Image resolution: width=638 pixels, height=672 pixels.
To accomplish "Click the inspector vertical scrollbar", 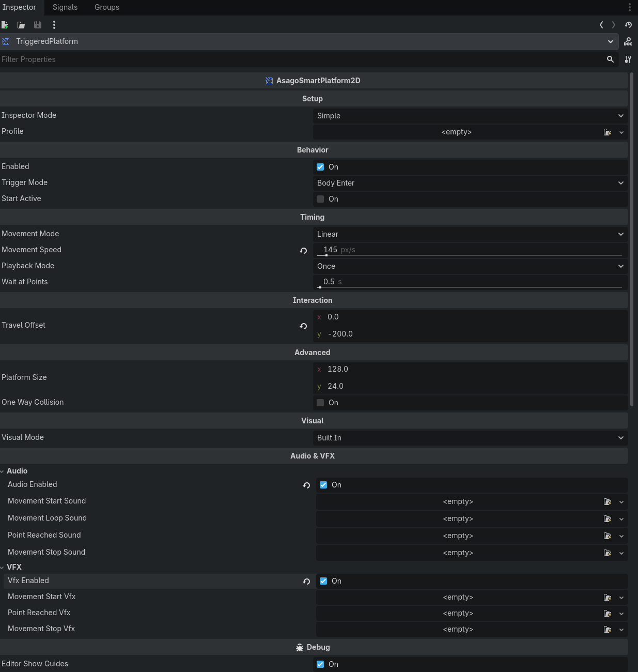I will point(632,239).
